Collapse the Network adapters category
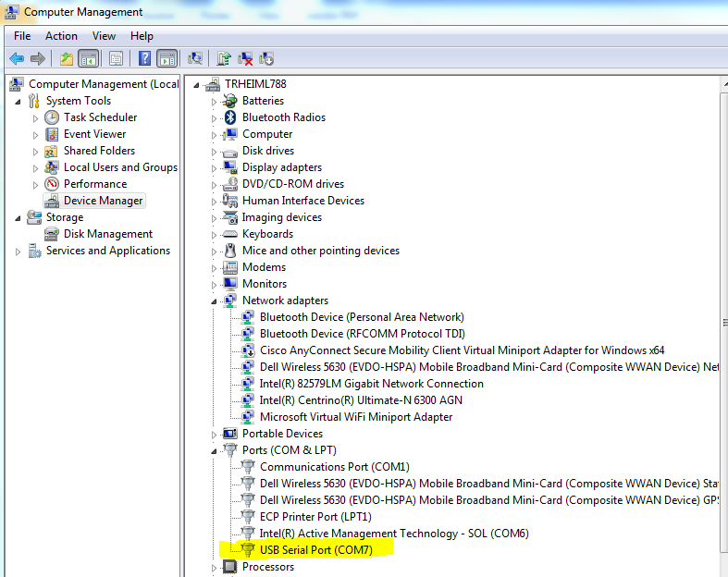 215,301
